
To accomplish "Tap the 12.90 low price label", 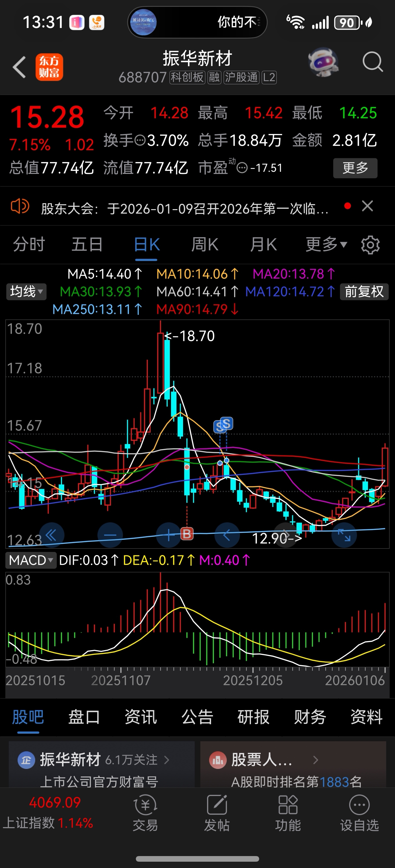I will coord(277,538).
